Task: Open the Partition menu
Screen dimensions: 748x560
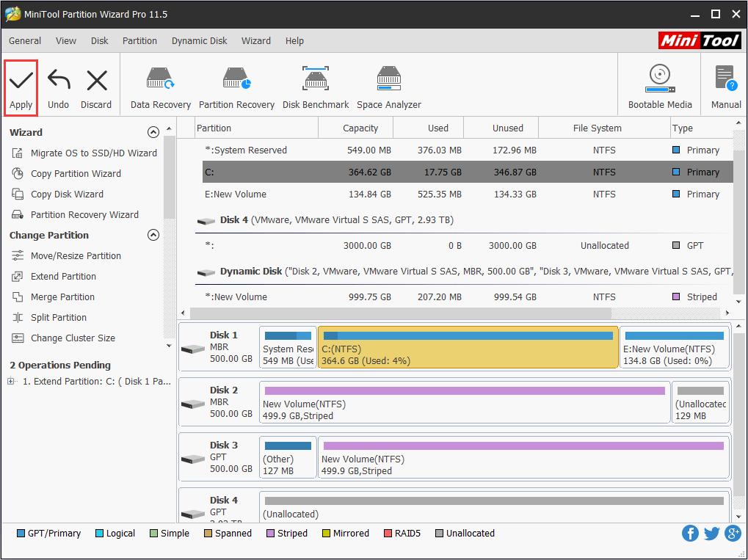Action: 139,41
